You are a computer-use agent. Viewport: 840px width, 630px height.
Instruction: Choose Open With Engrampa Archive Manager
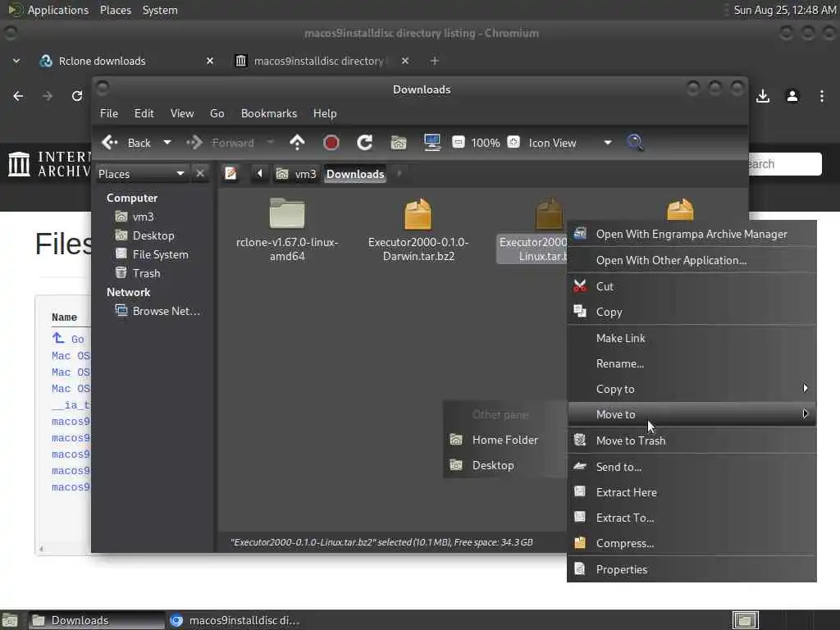tap(692, 234)
